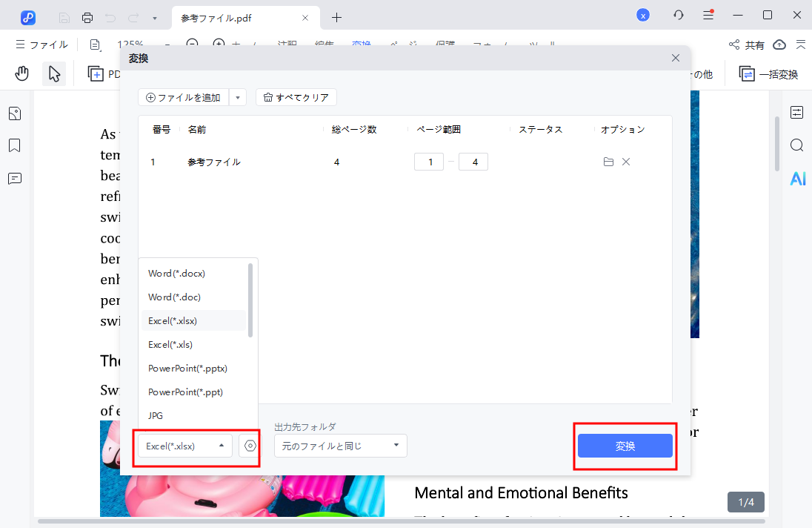Open the Excel(*.xlsx) format dropdown
This screenshot has height=528, width=812.
tap(184, 446)
